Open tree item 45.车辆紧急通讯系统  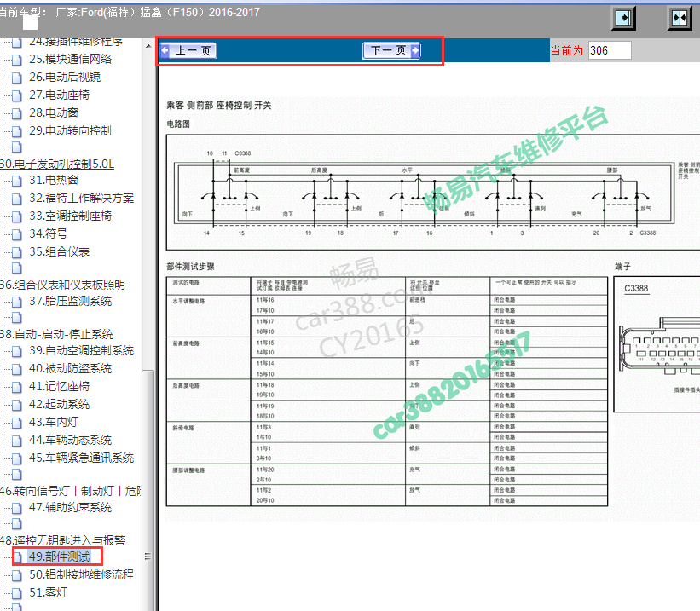[81, 458]
